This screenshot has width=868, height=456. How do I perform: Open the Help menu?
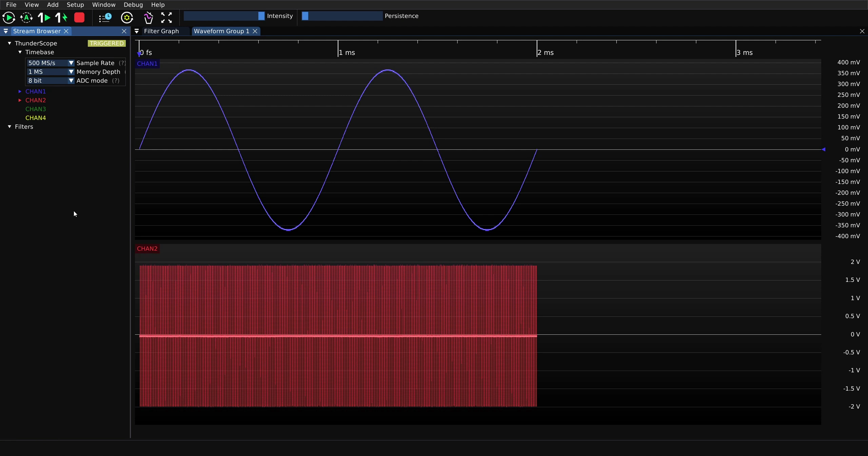(158, 5)
